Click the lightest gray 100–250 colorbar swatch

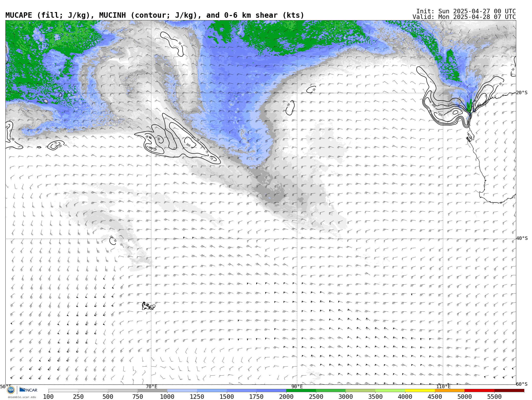[63, 391]
